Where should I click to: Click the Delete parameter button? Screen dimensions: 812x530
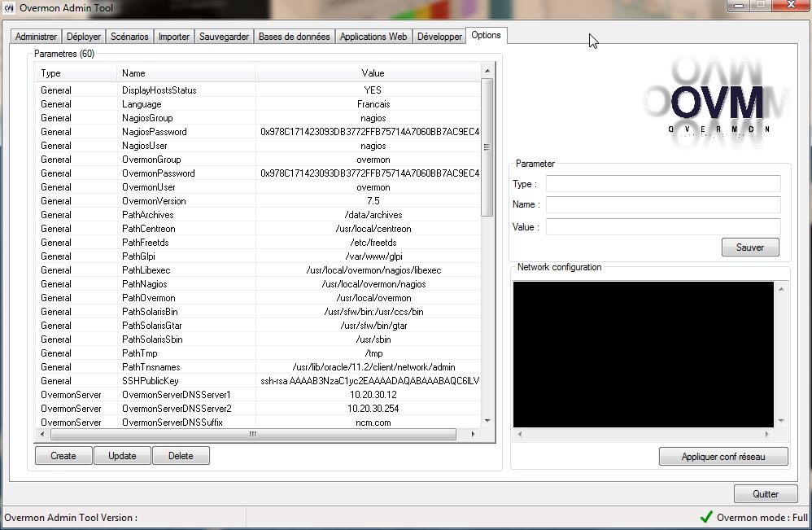pos(181,456)
